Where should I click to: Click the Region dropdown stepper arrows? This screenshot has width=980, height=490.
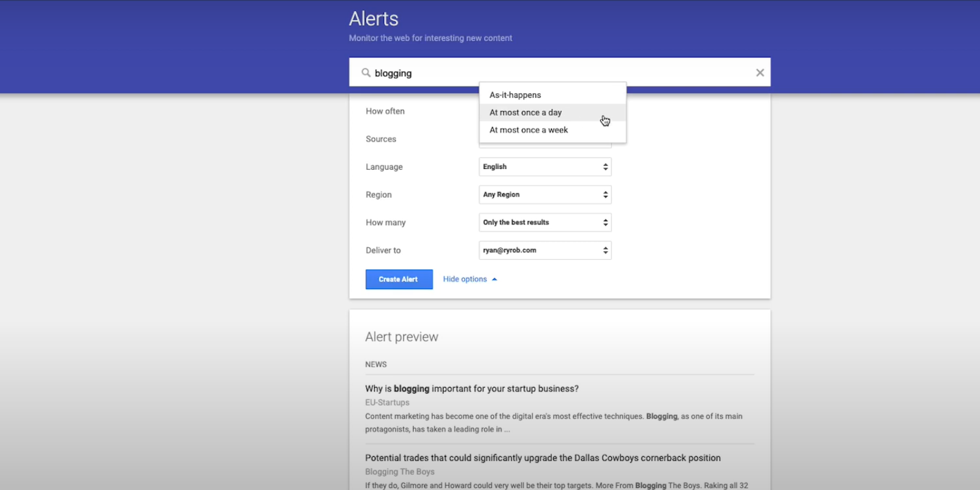coord(605,195)
